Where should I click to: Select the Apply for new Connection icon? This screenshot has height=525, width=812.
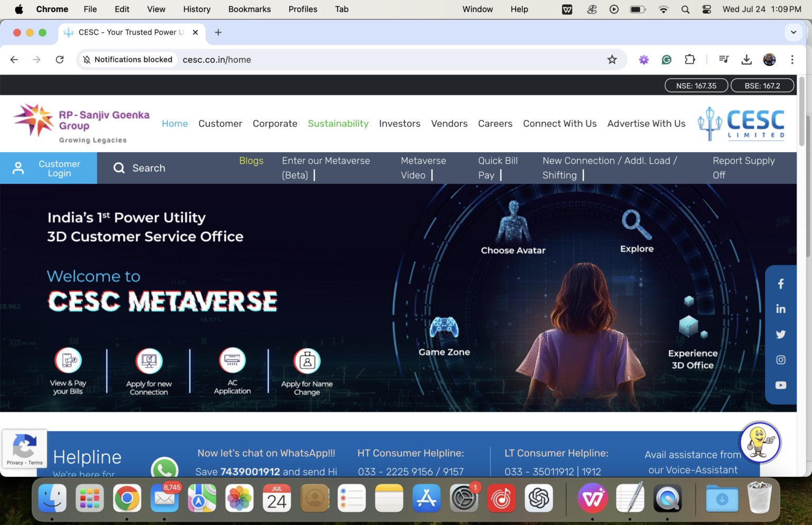(149, 361)
